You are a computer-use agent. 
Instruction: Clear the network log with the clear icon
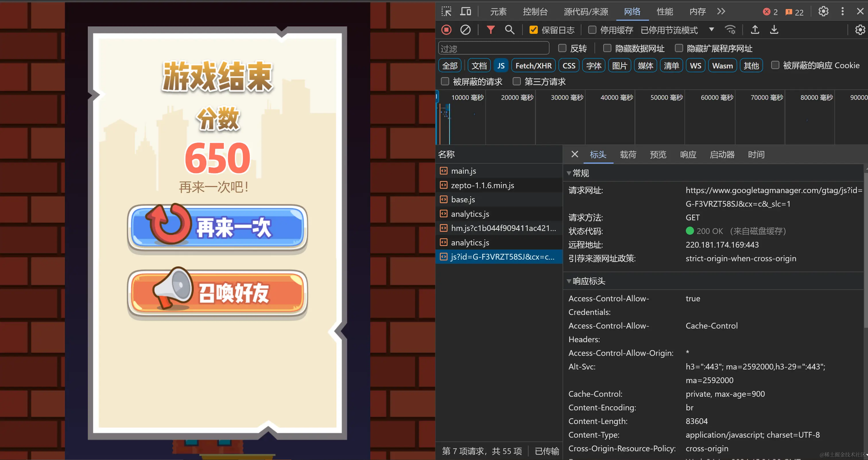(465, 30)
